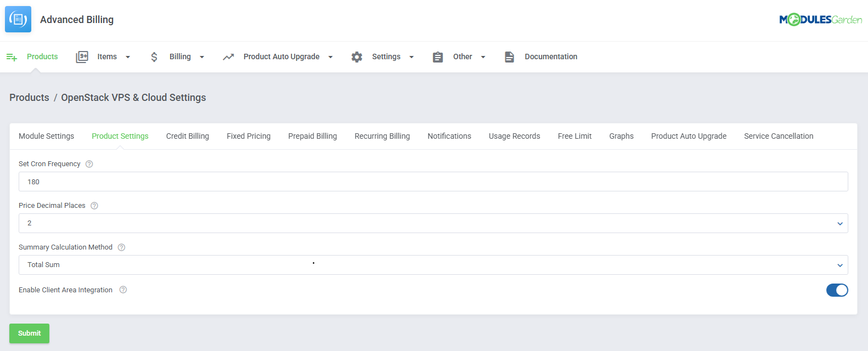Viewport: 868px width, 351px height.
Task: Switch to the Module Settings tab
Action: (x=46, y=136)
